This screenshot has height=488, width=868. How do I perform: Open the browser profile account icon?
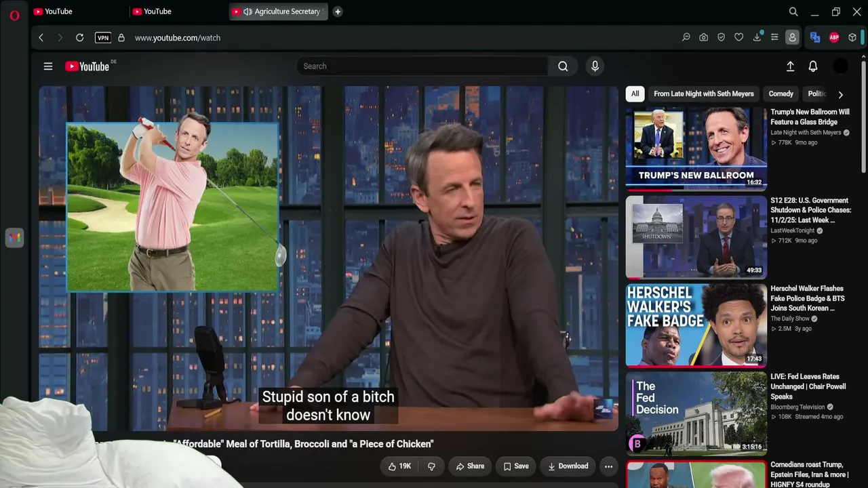tap(792, 38)
